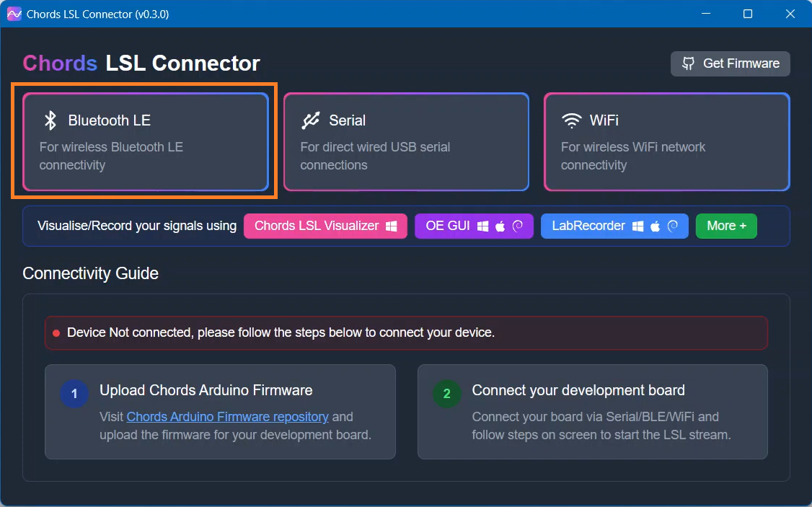Click the Windows logo on Chords LSL Visualizer
This screenshot has height=507, width=812.
tap(391, 226)
